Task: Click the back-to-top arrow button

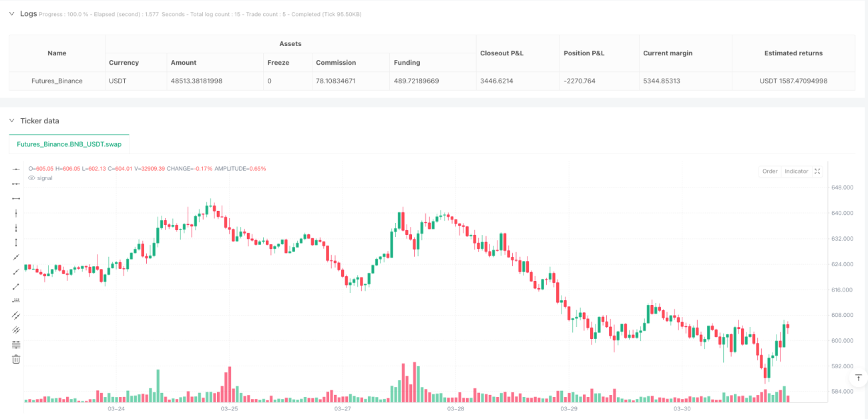Action: (858, 378)
